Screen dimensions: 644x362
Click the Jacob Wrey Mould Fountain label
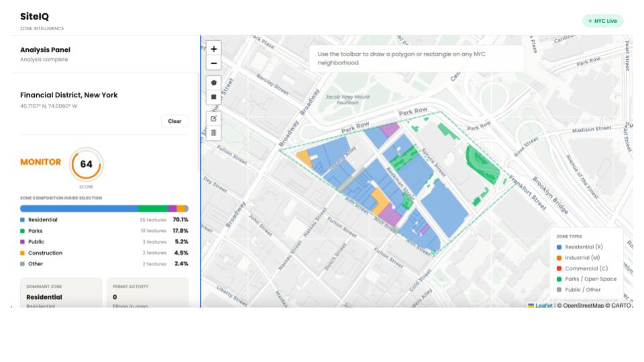tap(347, 100)
